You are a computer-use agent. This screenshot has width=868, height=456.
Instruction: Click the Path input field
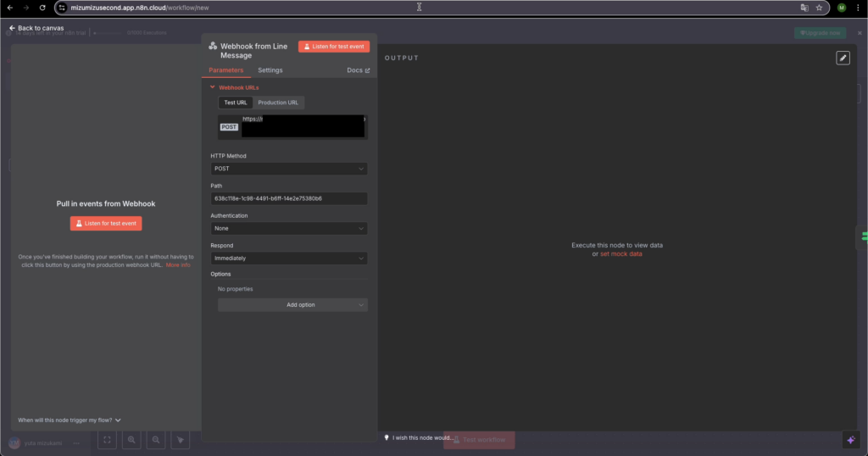click(288, 198)
